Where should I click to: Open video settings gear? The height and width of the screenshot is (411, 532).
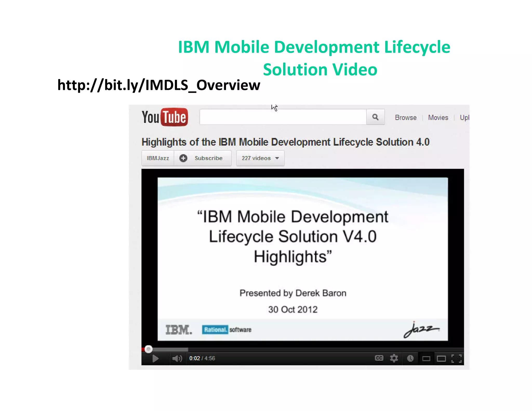pyautogui.click(x=394, y=358)
